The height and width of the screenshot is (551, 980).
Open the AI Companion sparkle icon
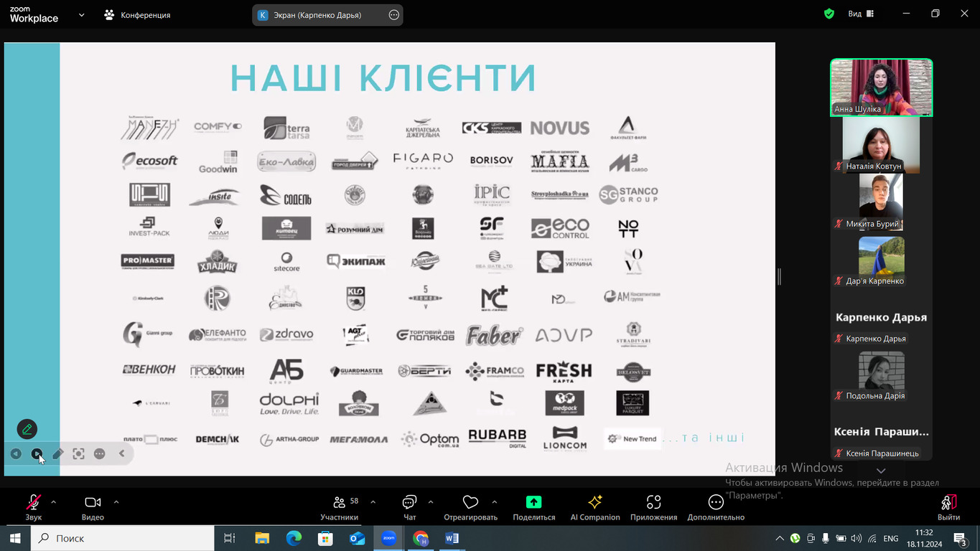[595, 507]
